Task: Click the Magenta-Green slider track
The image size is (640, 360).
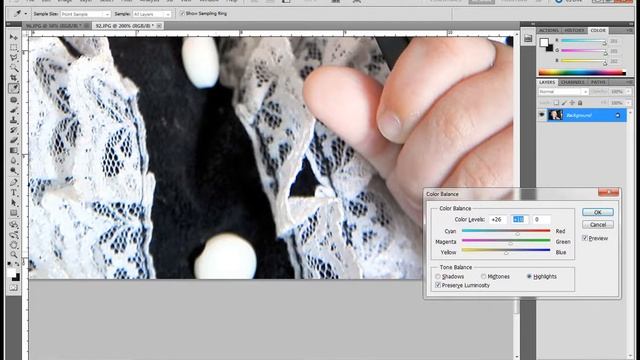Action: coord(506,241)
